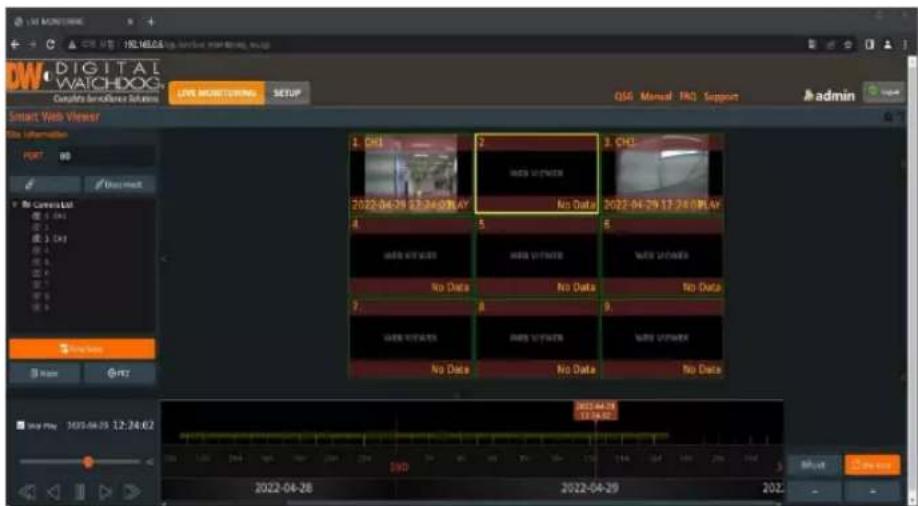
Task: Toggle the checkbox beside the 12:24:02 time
Action: pos(20,426)
